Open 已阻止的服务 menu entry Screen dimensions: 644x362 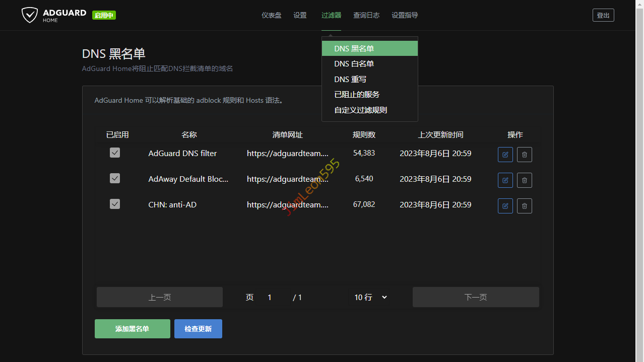(357, 95)
